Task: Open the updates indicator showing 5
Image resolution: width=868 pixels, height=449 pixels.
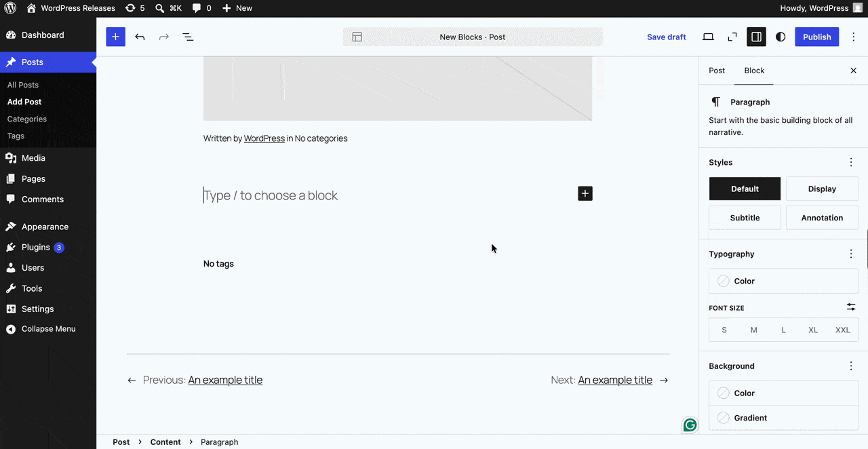Action: coord(135,8)
